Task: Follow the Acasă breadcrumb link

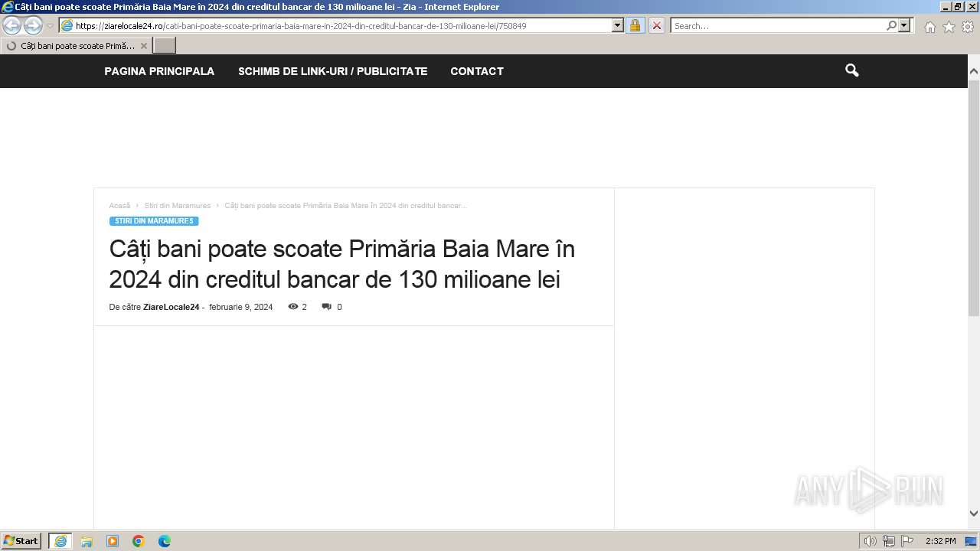Action: [x=119, y=206]
